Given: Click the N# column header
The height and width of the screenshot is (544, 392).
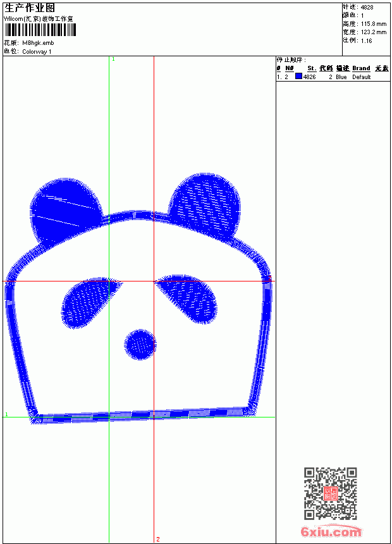Looking at the screenshot, I should click(x=290, y=68).
